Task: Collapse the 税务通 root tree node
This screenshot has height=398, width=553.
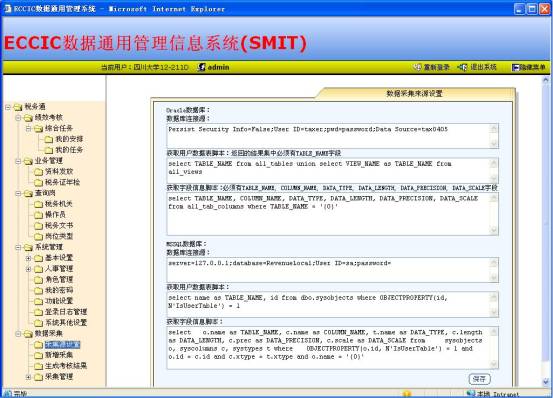Action: 8,107
